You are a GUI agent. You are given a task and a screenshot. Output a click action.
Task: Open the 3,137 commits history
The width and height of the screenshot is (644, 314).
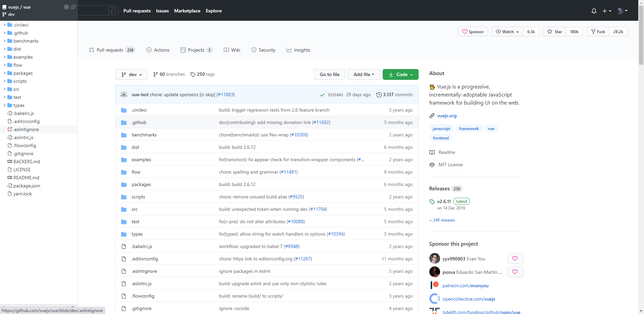point(394,95)
